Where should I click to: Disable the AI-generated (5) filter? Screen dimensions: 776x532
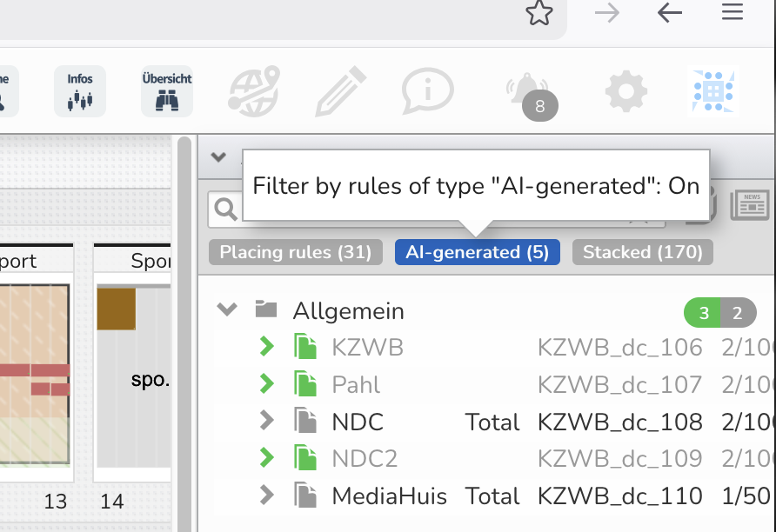(x=477, y=253)
